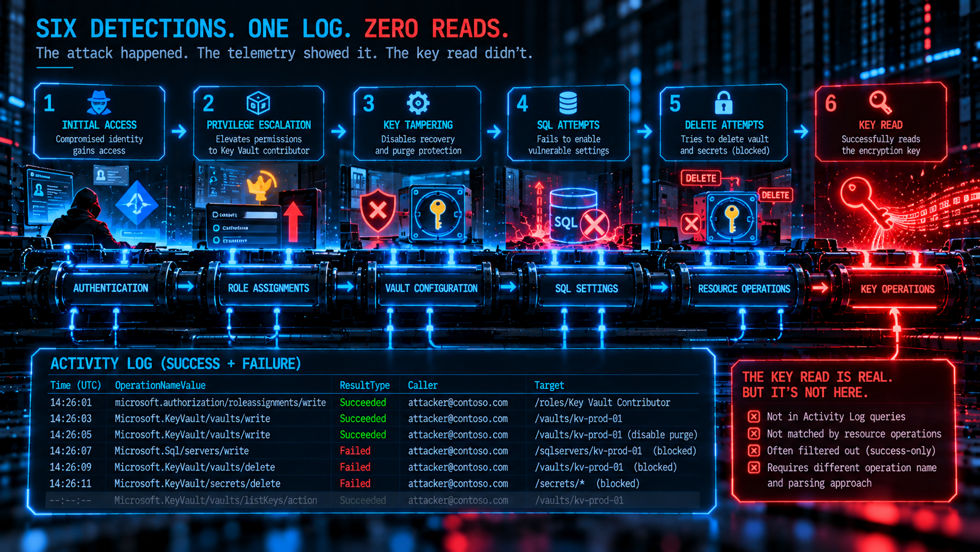The height and width of the screenshot is (552, 980).
Task: Click the "14:26:01" time cell
Action: click(70, 402)
